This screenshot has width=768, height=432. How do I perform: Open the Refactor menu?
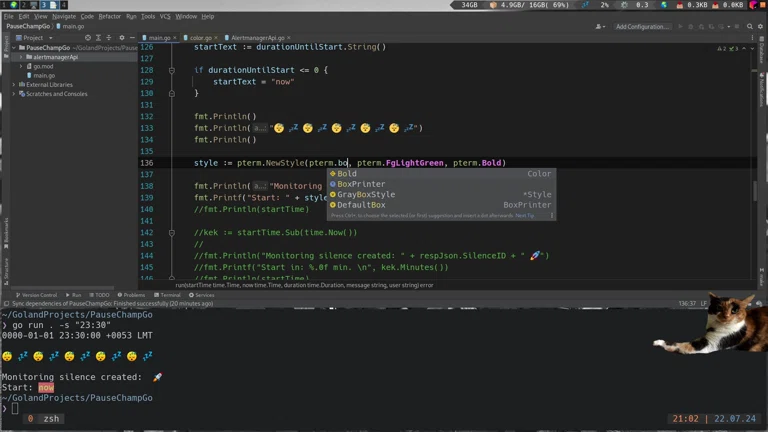pyautogui.click(x=109, y=16)
